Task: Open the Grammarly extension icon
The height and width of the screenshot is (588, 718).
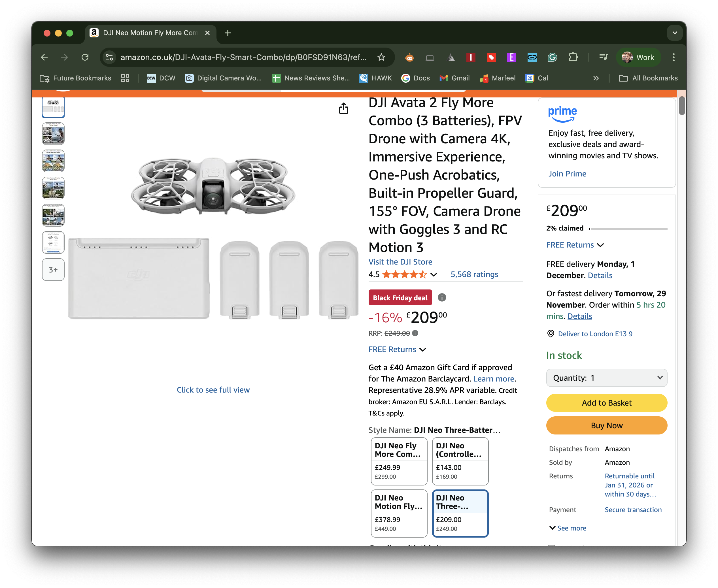Action: point(552,57)
